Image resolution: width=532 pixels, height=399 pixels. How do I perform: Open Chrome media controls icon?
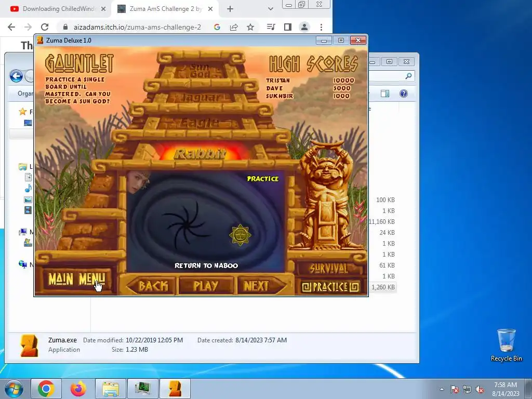click(271, 27)
